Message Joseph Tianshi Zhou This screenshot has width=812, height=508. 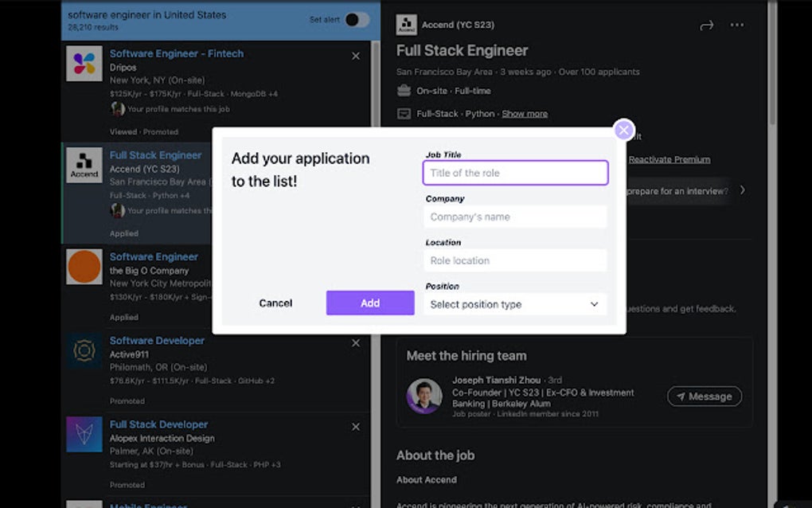[704, 396]
